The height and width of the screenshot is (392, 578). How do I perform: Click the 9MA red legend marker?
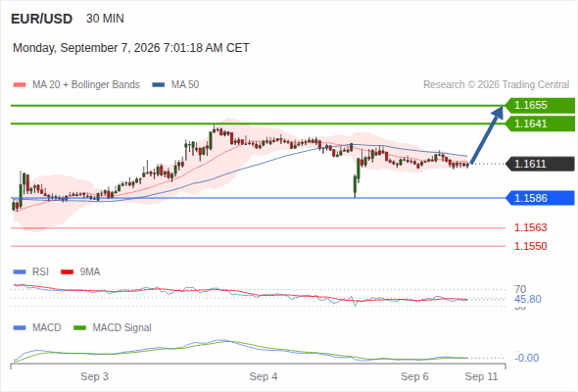(67, 272)
